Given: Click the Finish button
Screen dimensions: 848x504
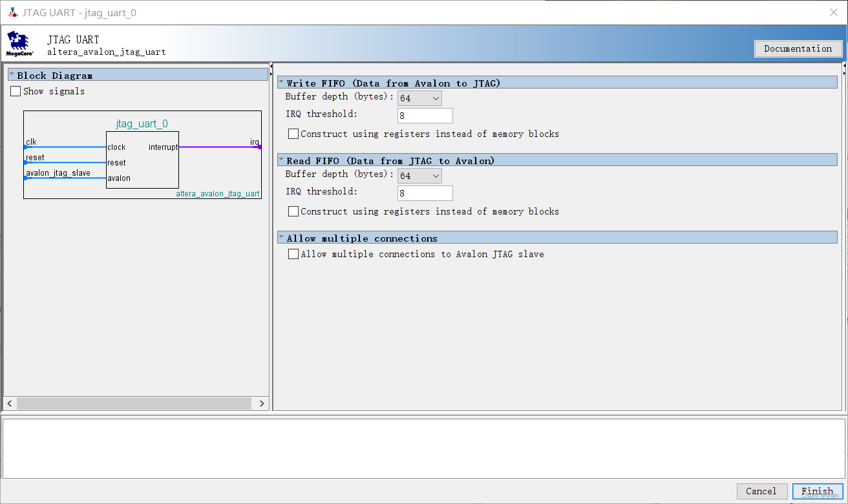Looking at the screenshot, I should click(x=818, y=491).
